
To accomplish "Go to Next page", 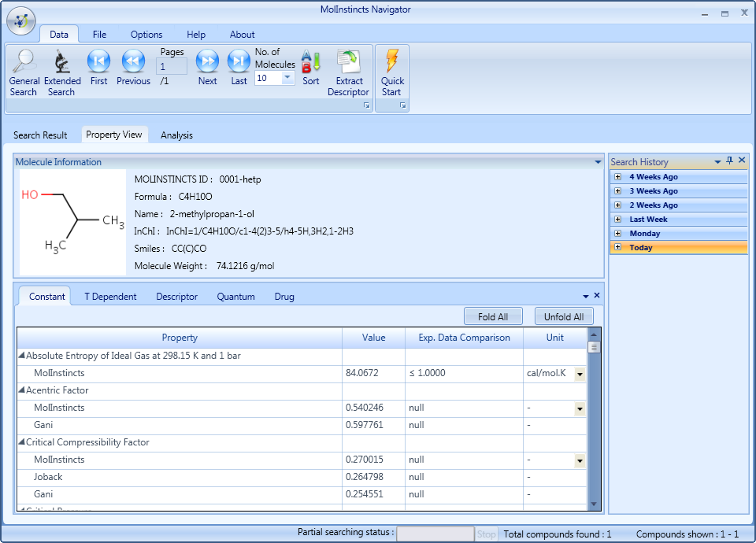I will point(207,68).
